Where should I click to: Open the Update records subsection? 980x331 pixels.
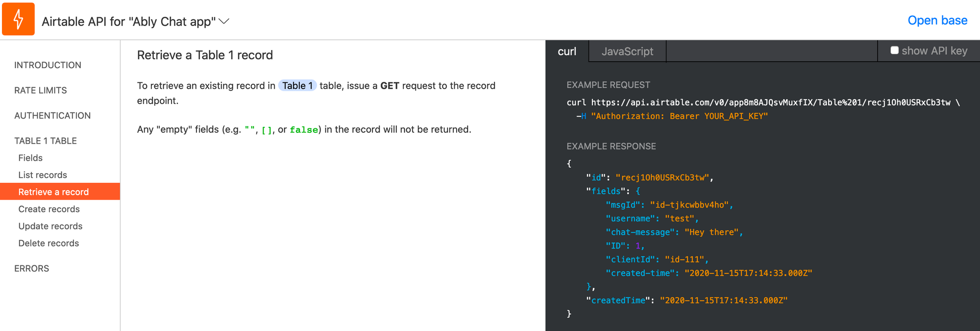point(50,226)
